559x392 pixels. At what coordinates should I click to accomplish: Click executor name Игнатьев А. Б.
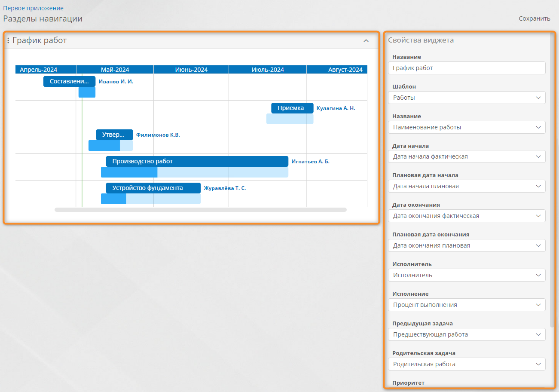click(310, 162)
